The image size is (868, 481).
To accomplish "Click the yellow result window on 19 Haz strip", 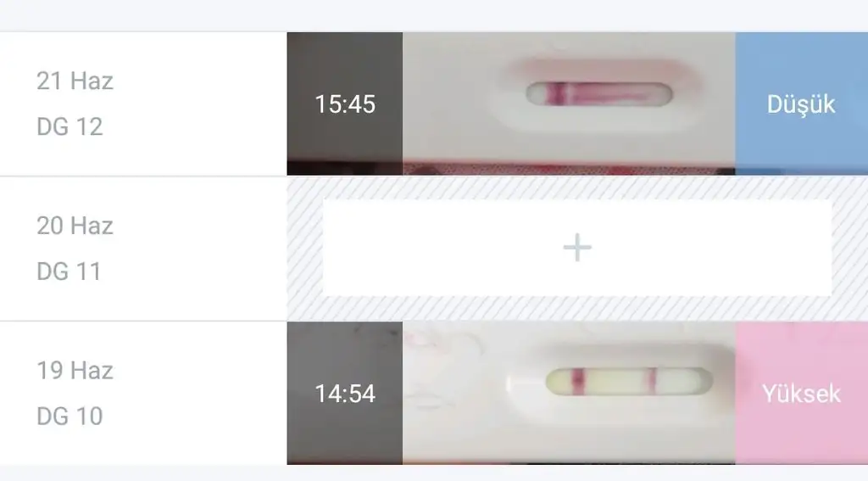I will 629,381.
